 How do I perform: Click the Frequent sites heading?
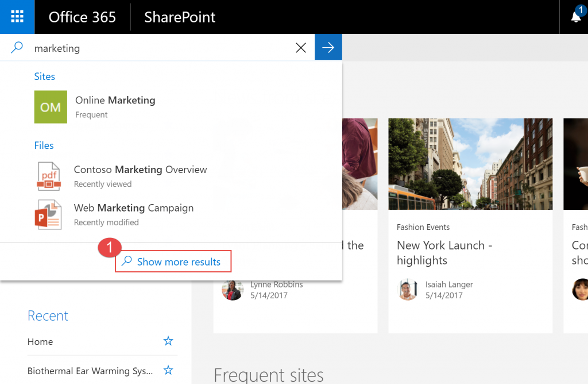pyautogui.click(x=269, y=375)
